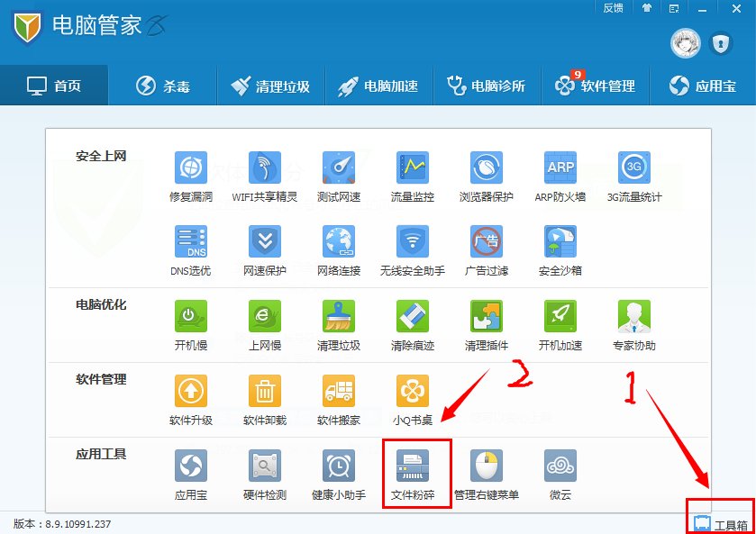The image size is (756, 534).
Task: Click the user avatar picture
Action: coord(684,42)
